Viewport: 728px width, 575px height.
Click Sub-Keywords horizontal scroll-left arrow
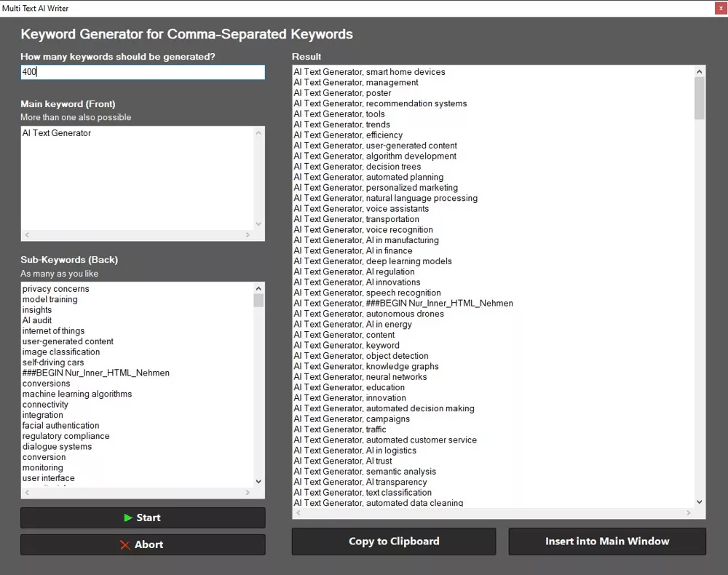click(x=27, y=493)
